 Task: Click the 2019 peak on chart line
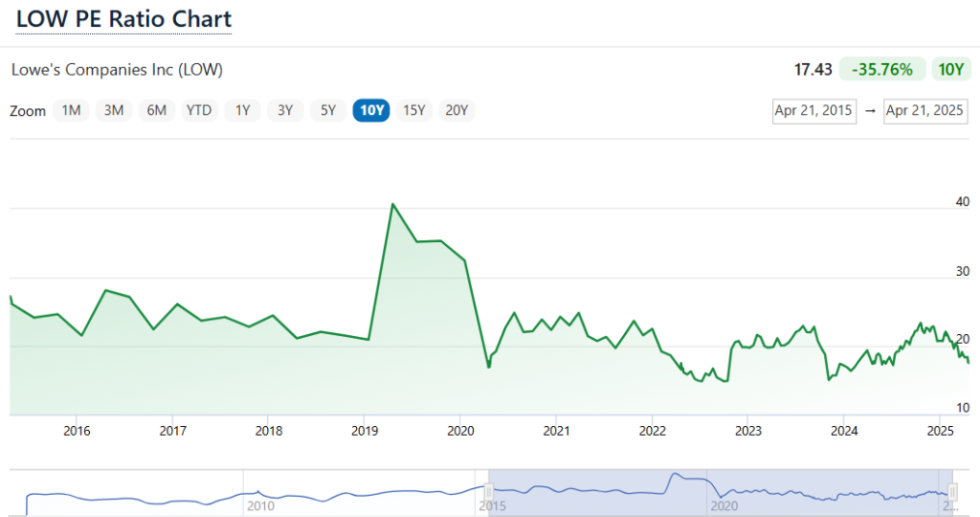point(392,204)
